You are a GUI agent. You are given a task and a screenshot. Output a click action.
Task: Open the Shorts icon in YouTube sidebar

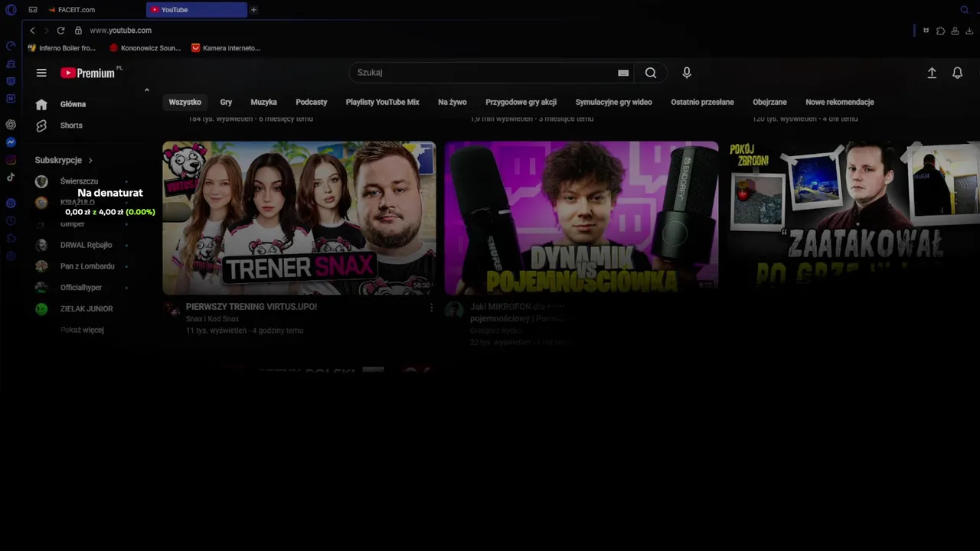click(x=41, y=126)
